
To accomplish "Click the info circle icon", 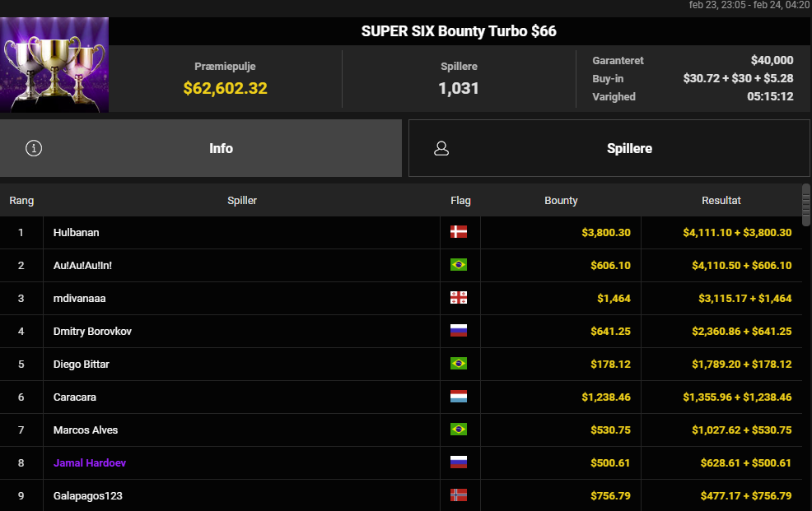I will 34,149.
